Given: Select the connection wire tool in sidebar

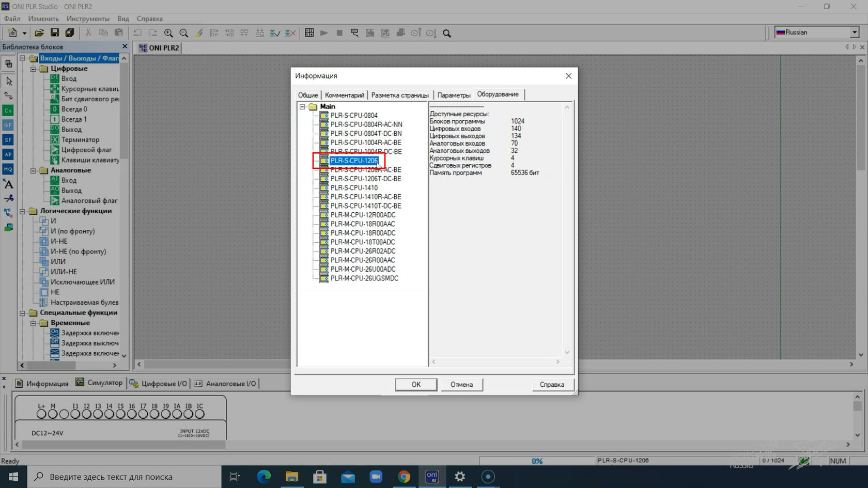Looking at the screenshot, I should pyautogui.click(x=8, y=96).
